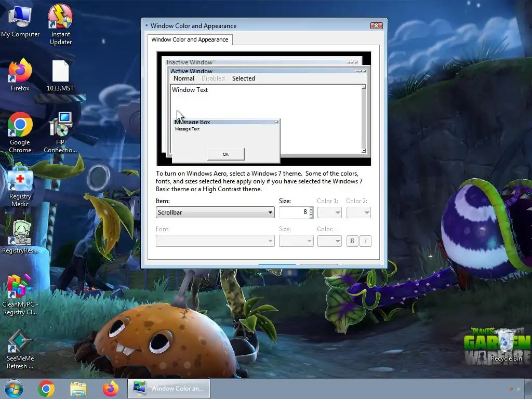Screen dimensions: 532x399
Task: Open the Font Size dropdown
Action: tap(296, 241)
